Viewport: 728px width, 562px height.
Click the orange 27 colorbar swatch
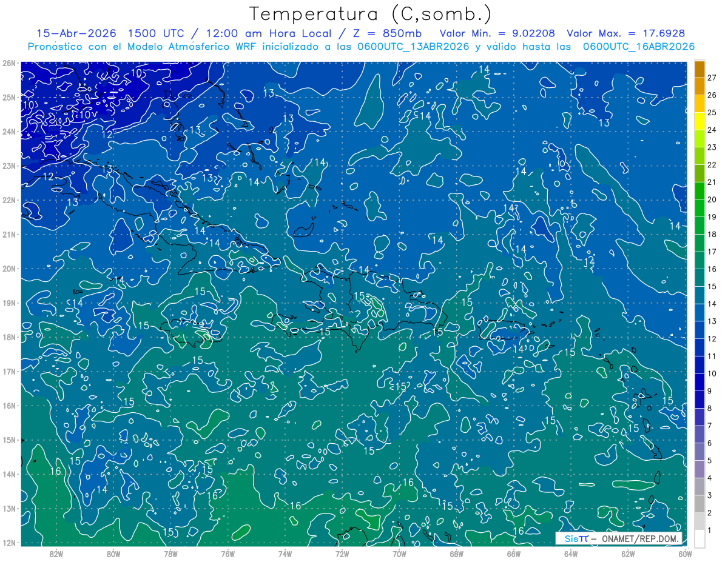click(699, 69)
